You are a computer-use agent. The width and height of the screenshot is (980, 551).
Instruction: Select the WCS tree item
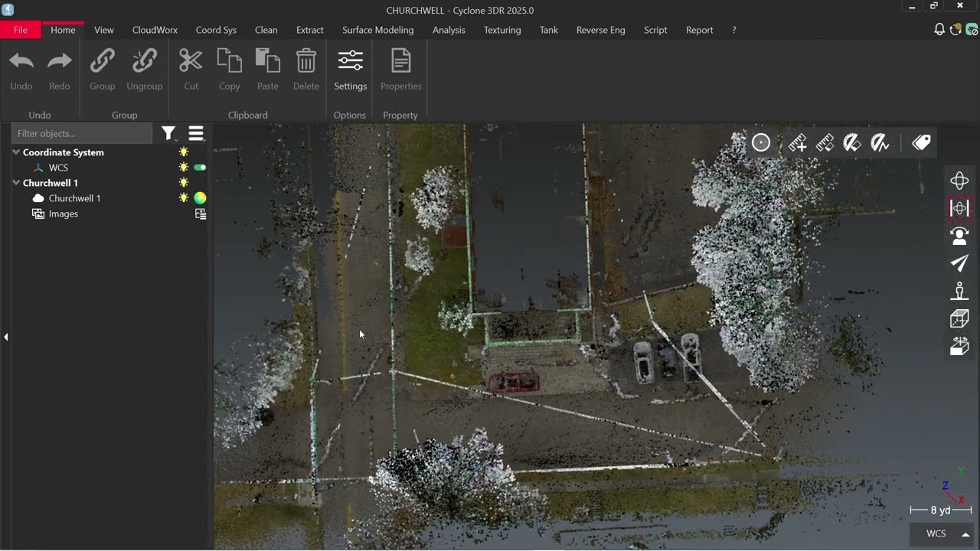58,168
